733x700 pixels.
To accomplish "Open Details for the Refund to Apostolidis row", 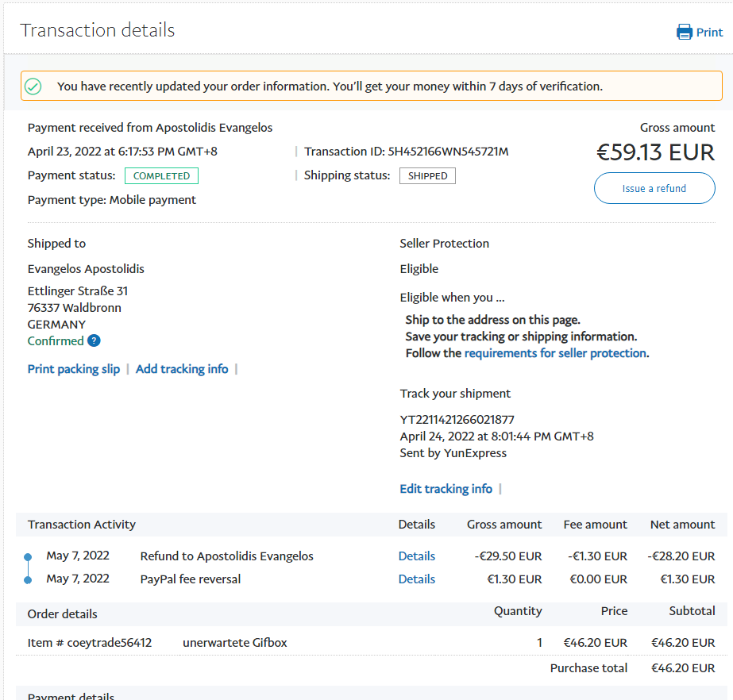I will pyautogui.click(x=416, y=556).
